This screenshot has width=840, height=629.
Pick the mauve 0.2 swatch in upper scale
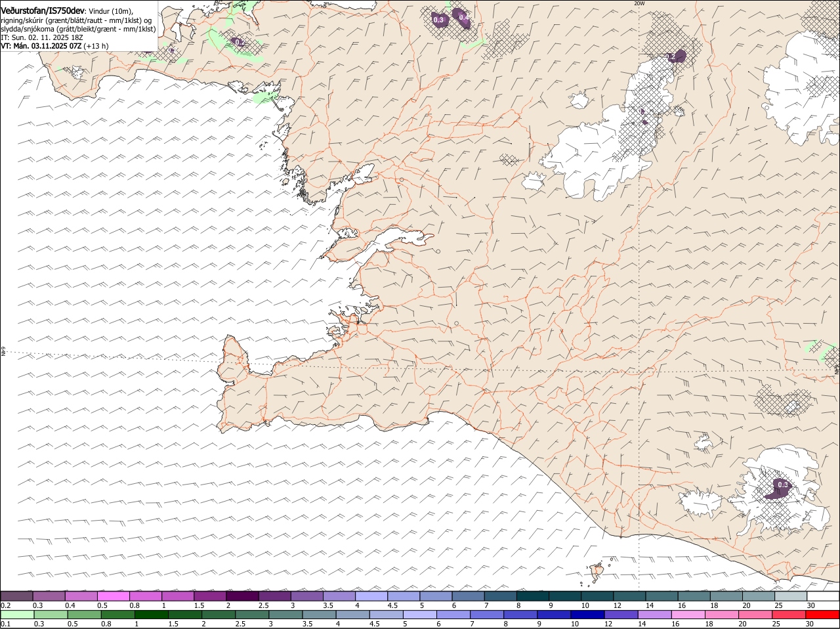click(x=16, y=596)
